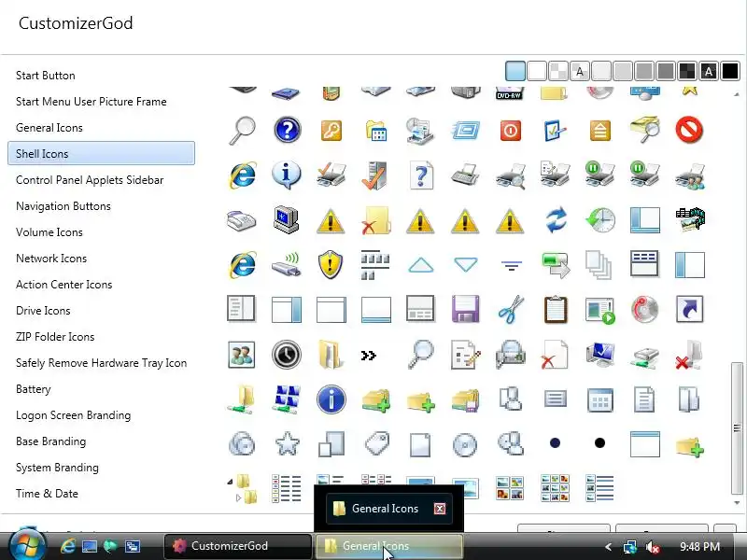Open the Drive Icons category
Image resolution: width=747 pixels, height=560 pixels.
tap(43, 311)
